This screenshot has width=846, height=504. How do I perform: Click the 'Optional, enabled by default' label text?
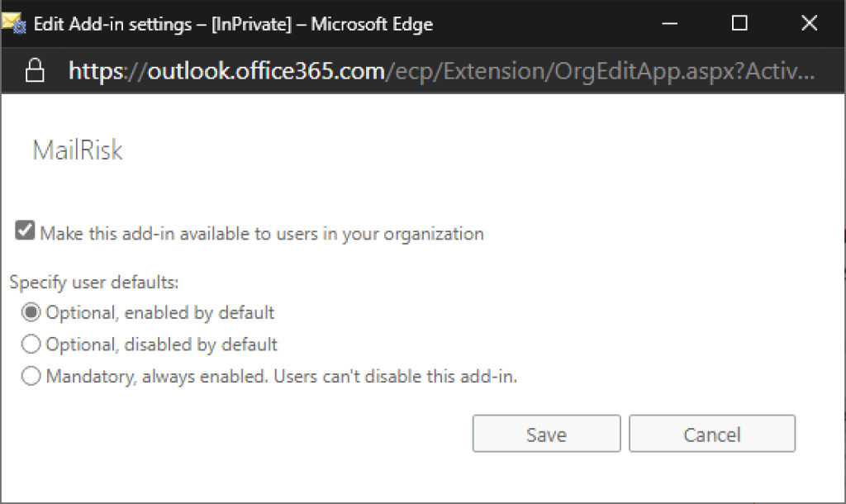pyautogui.click(x=160, y=313)
